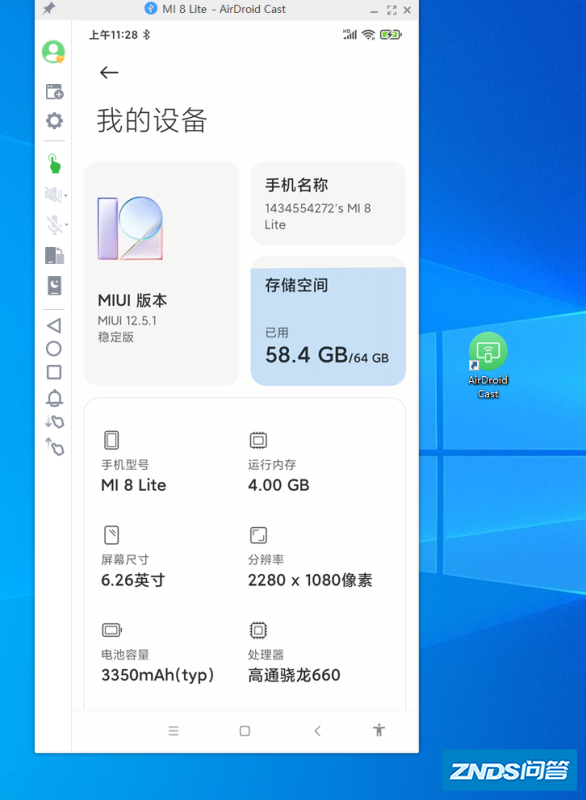Click the Bluetooth icon in phone status bar
Viewport: 586px width, 800px height.
[146, 35]
